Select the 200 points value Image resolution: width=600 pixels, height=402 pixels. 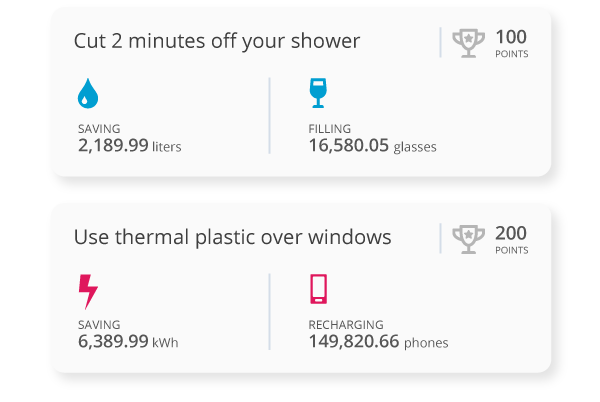(x=511, y=233)
